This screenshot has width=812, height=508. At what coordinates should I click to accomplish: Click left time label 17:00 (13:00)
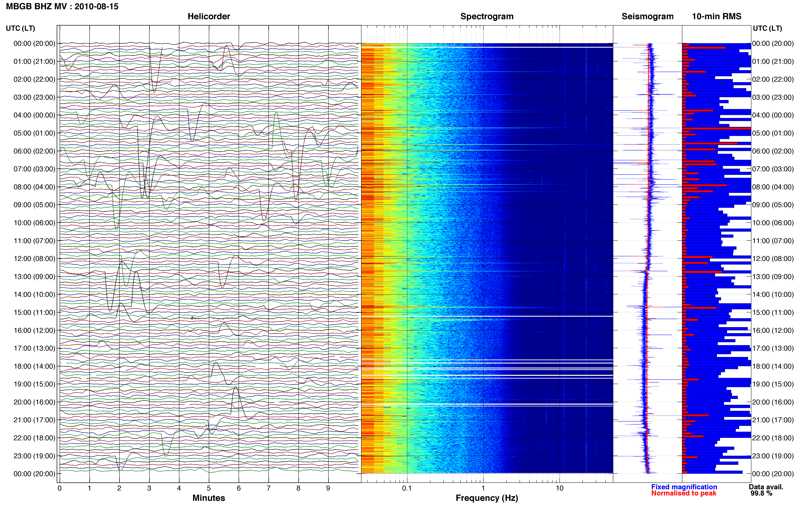click(x=34, y=348)
